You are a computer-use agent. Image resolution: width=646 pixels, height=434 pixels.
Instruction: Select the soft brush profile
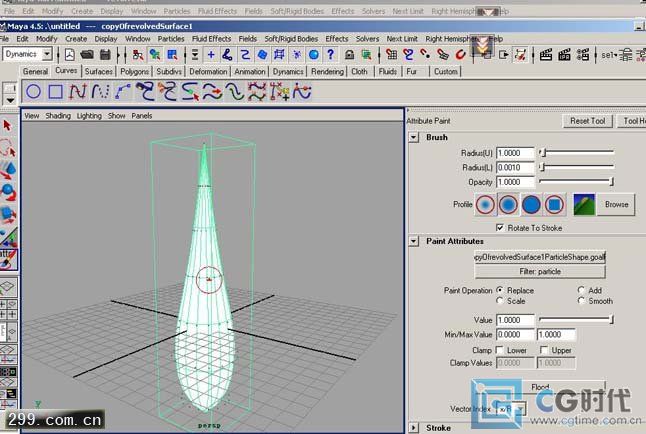[x=508, y=204]
